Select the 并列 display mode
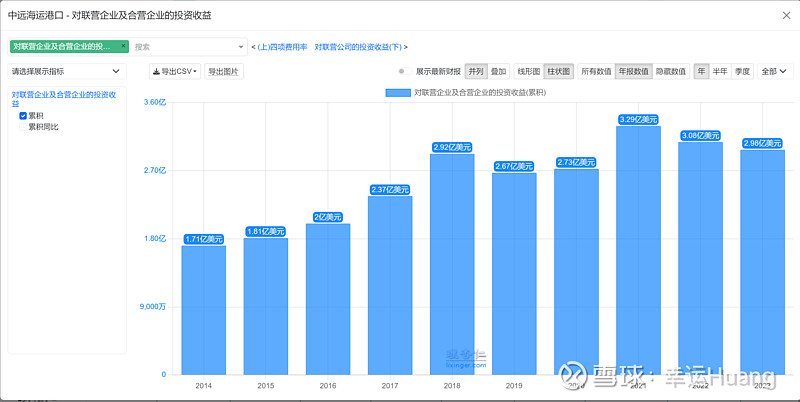This screenshot has height=402, width=800. 476,71
